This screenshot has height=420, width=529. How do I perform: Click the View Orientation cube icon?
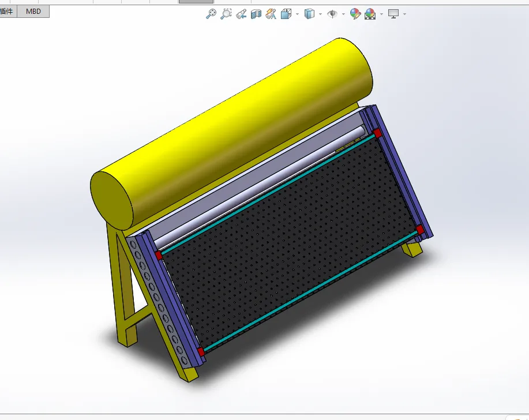pos(286,14)
